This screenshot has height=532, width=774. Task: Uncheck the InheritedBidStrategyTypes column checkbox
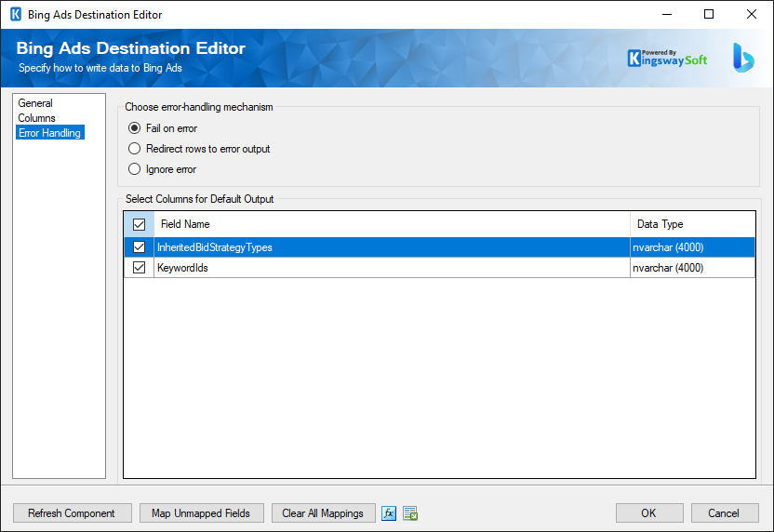140,247
